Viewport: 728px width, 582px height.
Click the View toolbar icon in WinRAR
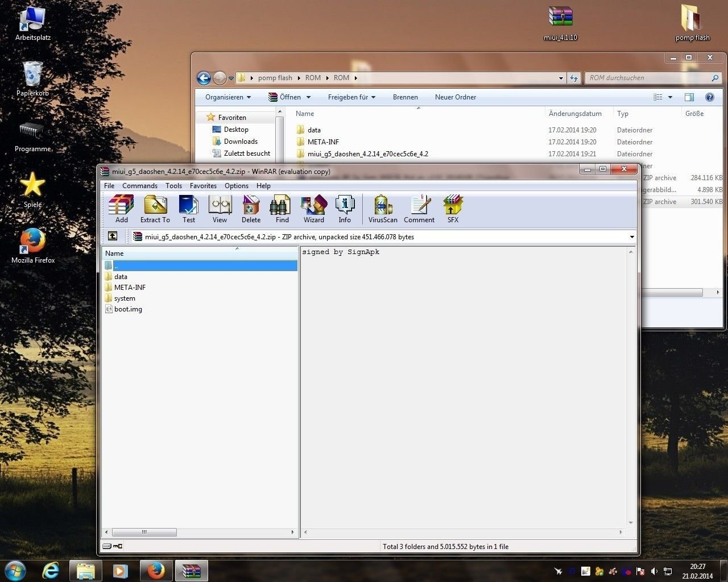[220, 209]
